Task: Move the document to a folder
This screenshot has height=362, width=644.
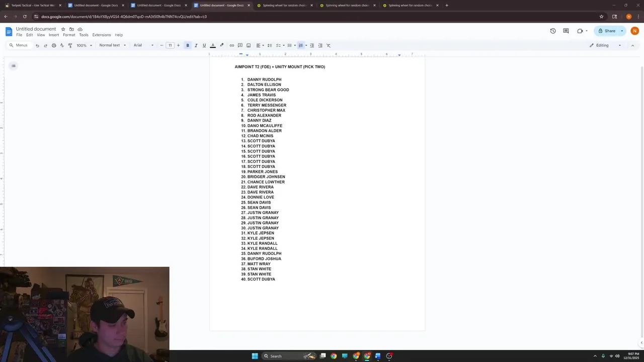Action: [x=71, y=29]
